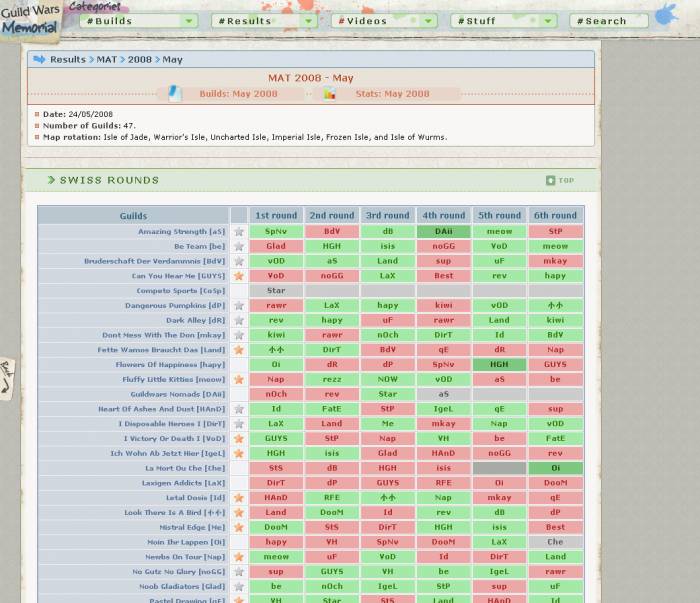700x603 pixels.
Task: Open the Flowers Of Happiness [hapy] guild link
Action: pyautogui.click(x=170, y=365)
